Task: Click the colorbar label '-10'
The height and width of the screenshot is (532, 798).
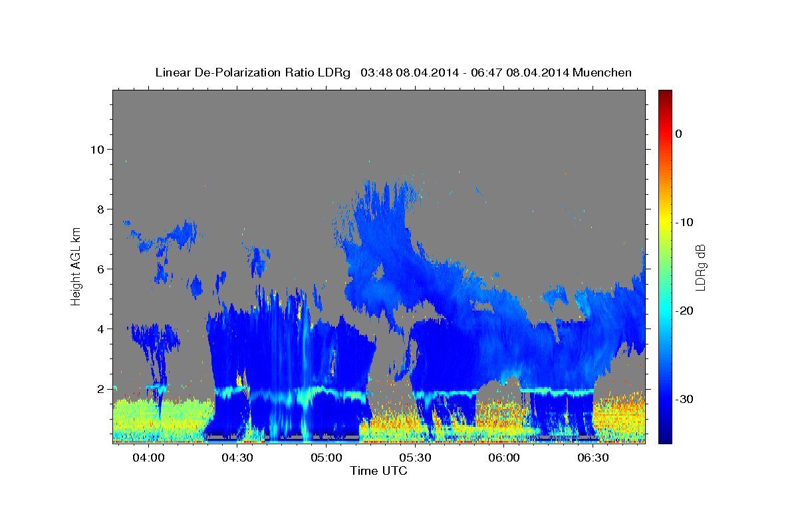Action: [684, 222]
